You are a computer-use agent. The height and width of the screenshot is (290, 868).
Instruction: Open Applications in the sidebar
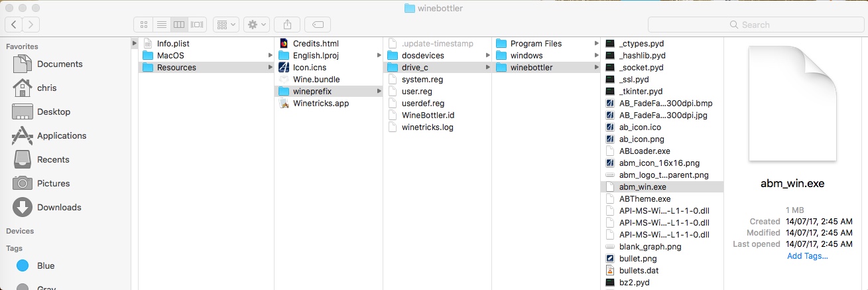point(62,135)
